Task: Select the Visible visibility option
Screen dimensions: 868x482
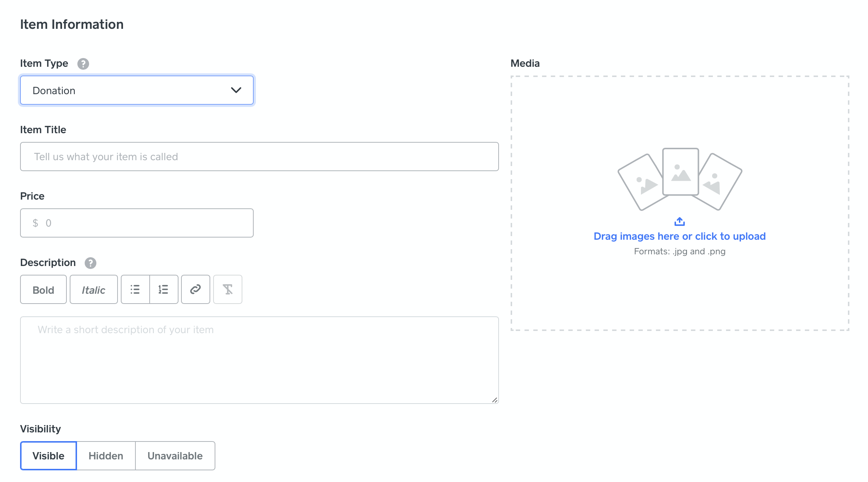Action: 48,456
